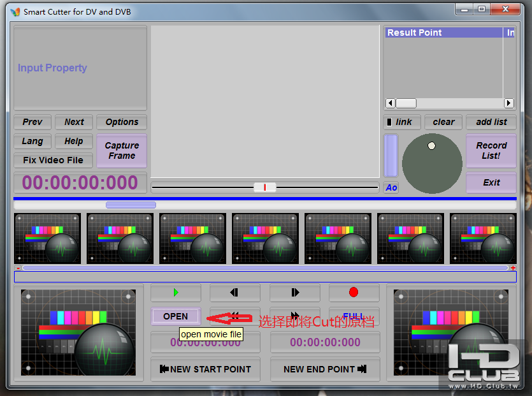532x396 pixels.
Task: Select the second timeline thumbnail
Action: (x=120, y=238)
